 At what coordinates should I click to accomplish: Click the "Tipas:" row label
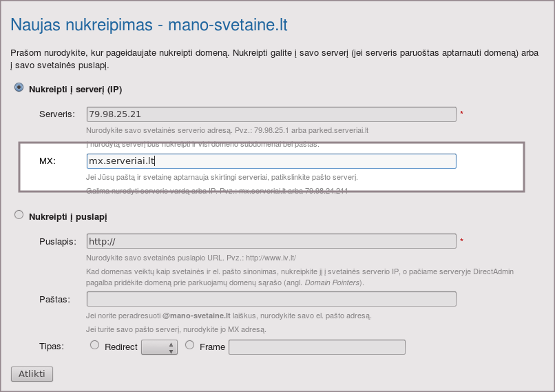[52, 346]
